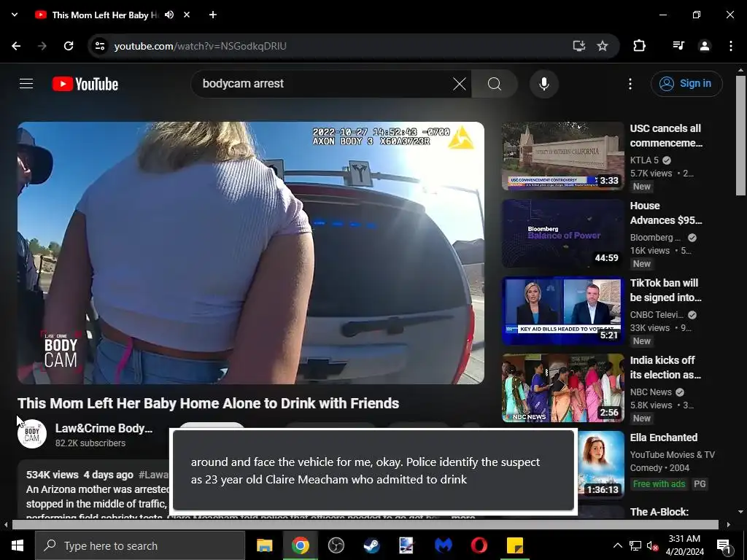
Task: Open Chrome three-dot main menu
Action: click(731, 46)
